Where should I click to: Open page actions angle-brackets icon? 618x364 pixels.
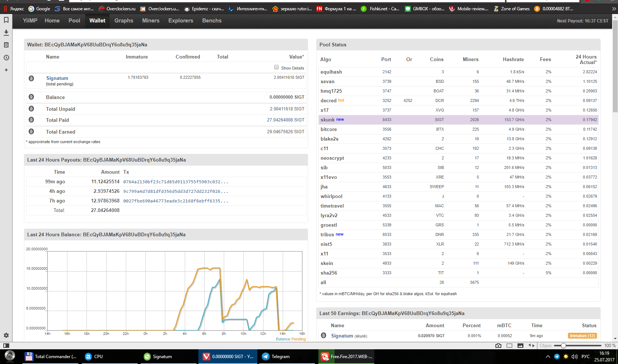[532, 346]
